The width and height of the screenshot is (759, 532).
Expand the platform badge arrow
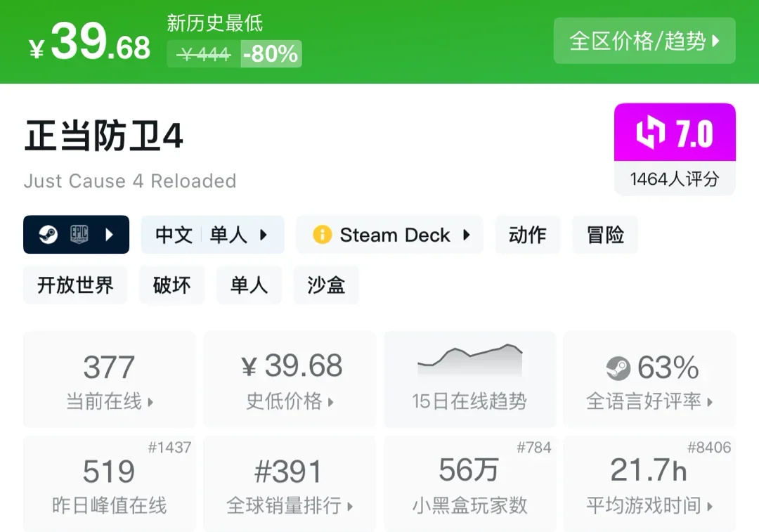[109, 235]
